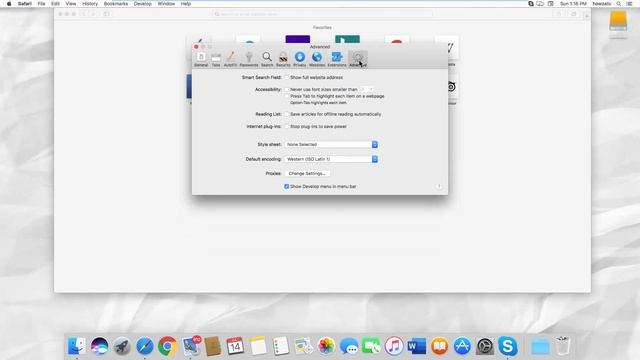Open the Edit menu
The height and width of the screenshot is (360, 640).
[55, 4]
